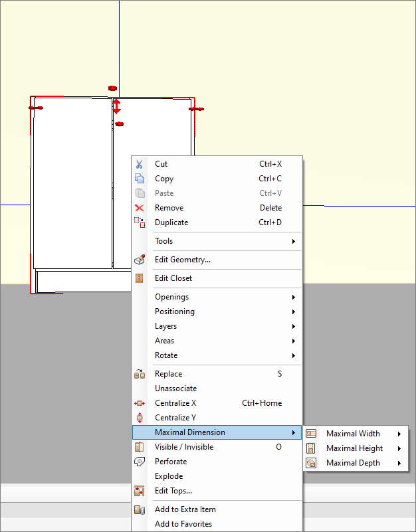
Task: Select Duplicate in the context menu
Action: point(217,222)
